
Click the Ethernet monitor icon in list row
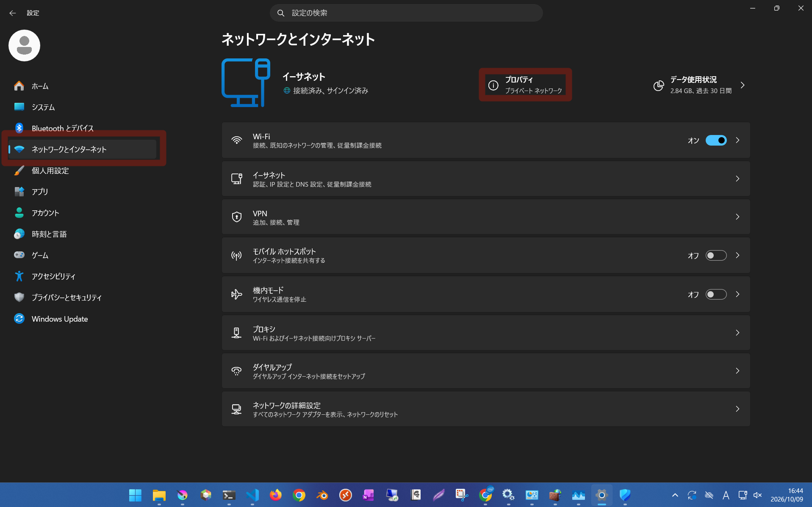[236, 179]
